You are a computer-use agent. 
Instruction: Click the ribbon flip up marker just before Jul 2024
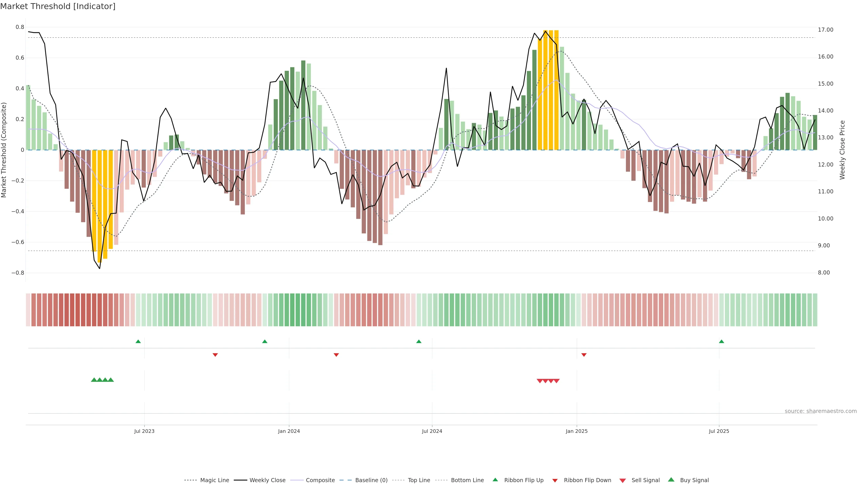pos(419,342)
